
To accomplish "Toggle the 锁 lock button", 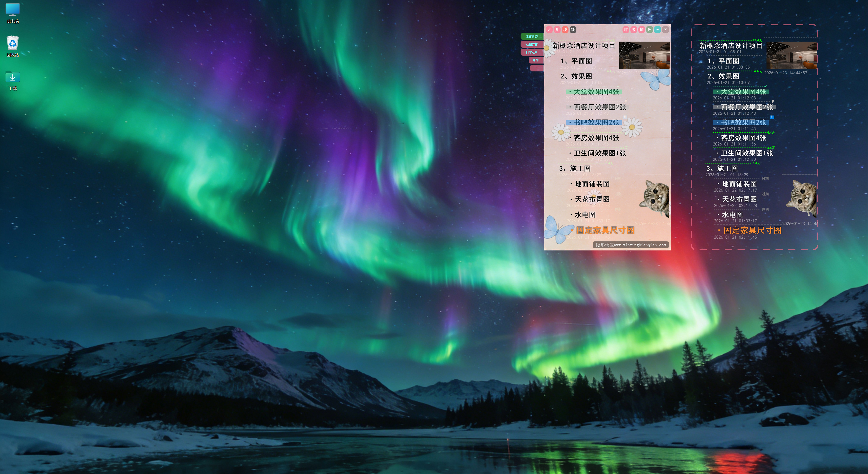I will (573, 30).
